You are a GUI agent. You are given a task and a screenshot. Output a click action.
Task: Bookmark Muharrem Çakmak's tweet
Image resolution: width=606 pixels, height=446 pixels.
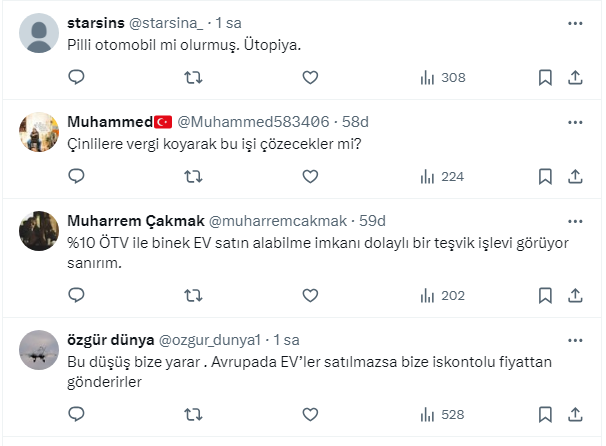click(x=545, y=295)
